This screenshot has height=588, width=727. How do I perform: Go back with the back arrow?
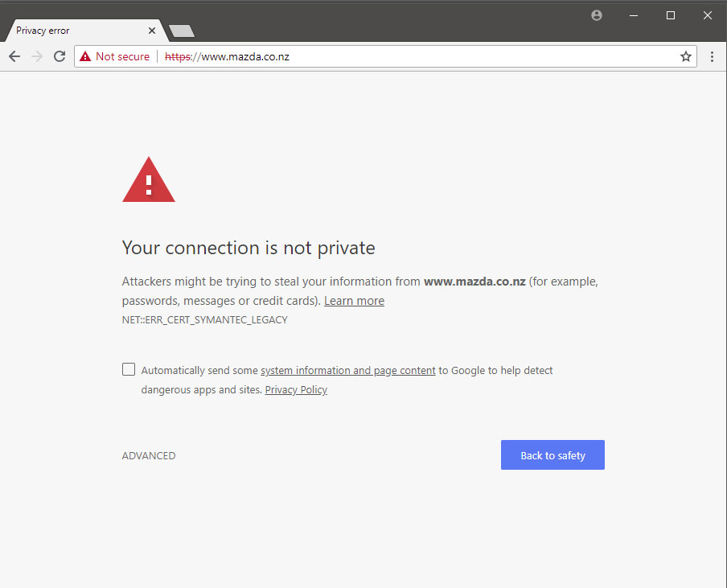pos(14,56)
